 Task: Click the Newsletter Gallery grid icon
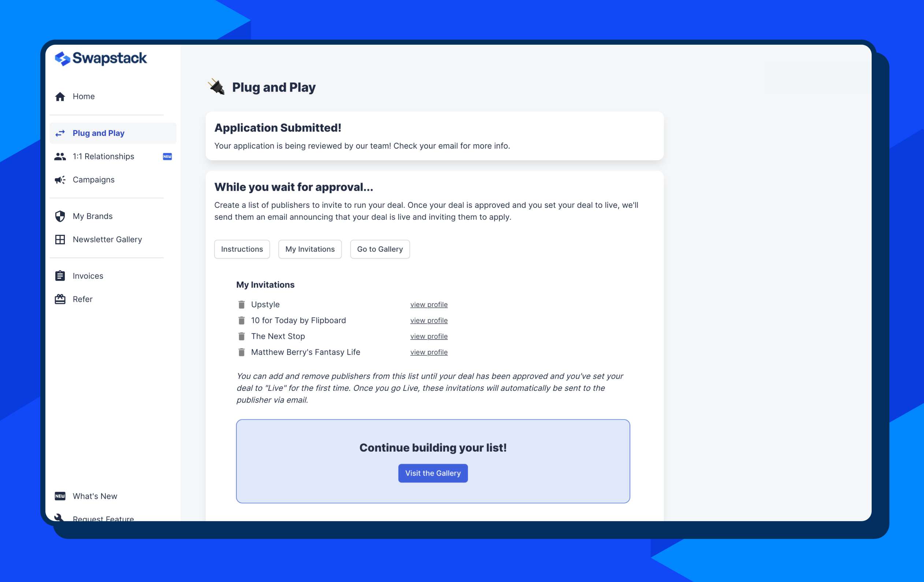60,240
